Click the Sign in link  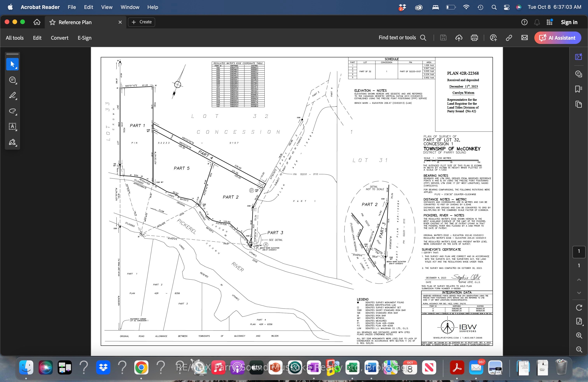tap(569, 22)
